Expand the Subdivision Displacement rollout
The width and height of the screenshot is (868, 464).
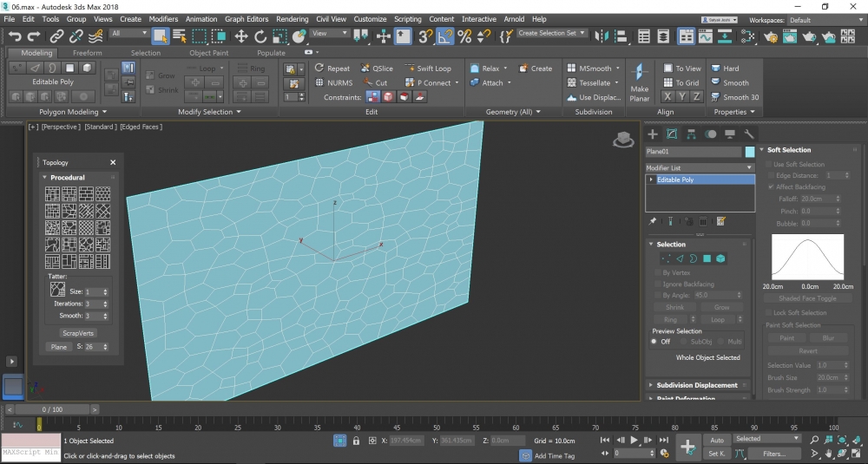pos(696,385)
